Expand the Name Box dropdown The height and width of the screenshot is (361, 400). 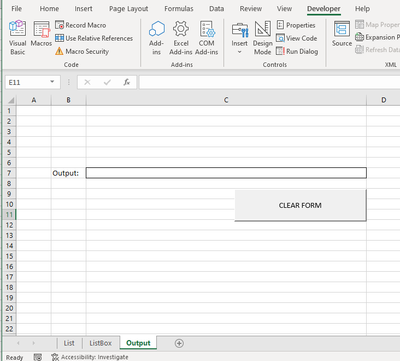coord(52,82)
